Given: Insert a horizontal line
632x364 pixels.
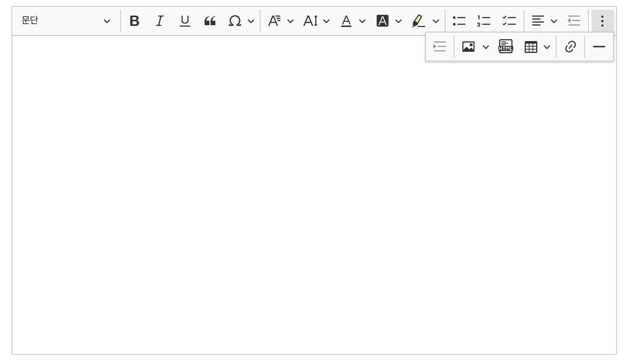Looking at the screenshot, I should [x=599, y=47].
